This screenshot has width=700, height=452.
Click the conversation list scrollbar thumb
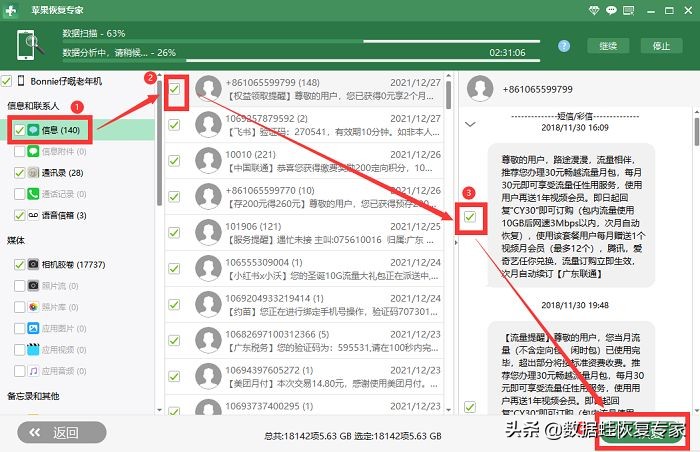448,95
